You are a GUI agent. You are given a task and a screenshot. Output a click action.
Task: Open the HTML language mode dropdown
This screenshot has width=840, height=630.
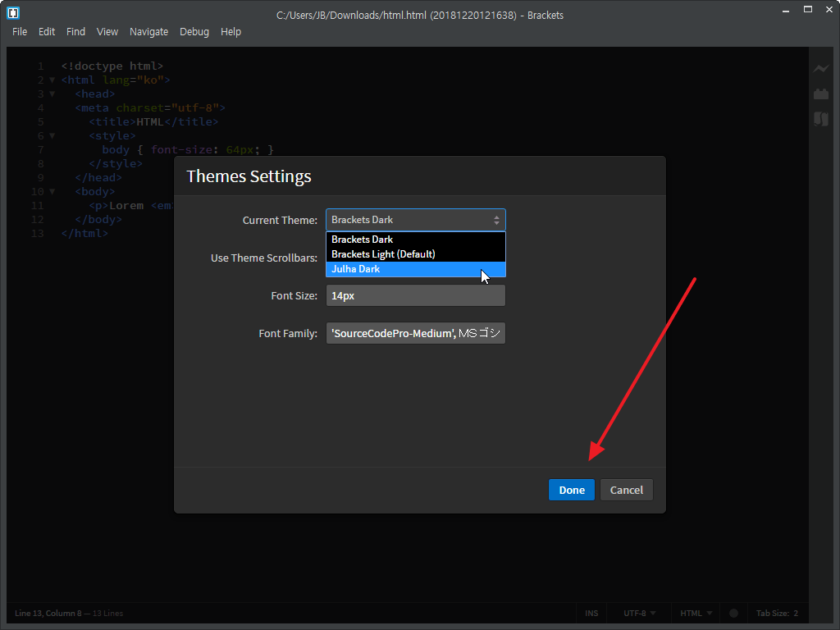pos(696,613)
